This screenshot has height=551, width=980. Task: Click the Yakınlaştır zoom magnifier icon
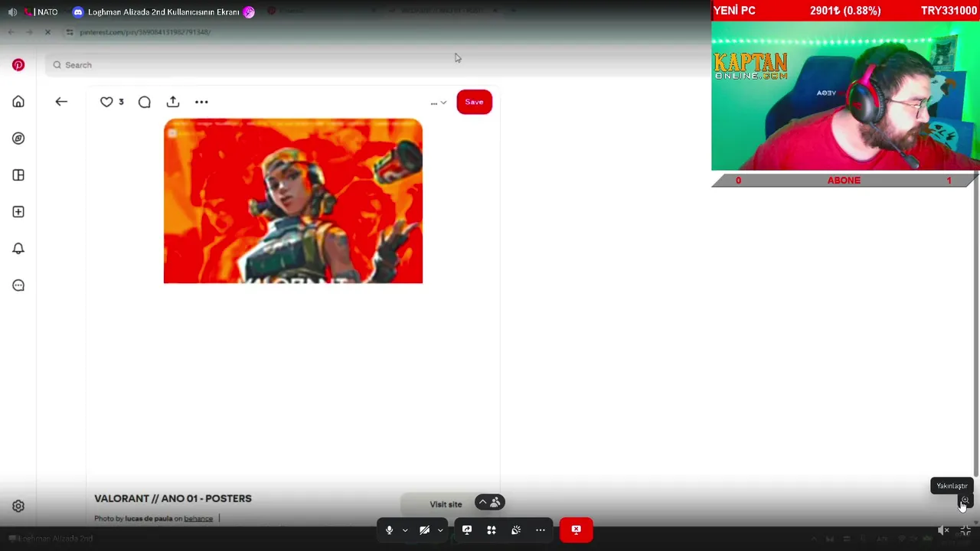[x=965, y=500]
